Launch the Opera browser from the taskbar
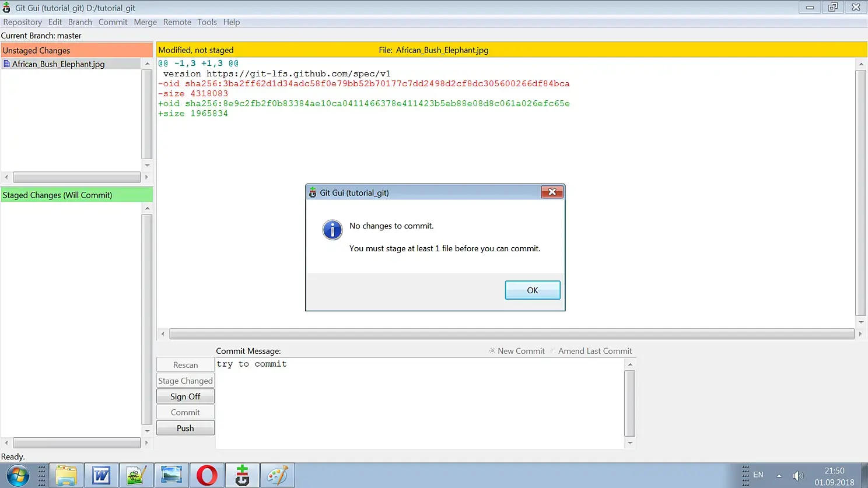 pyautogui.click(x=207, y=476)
